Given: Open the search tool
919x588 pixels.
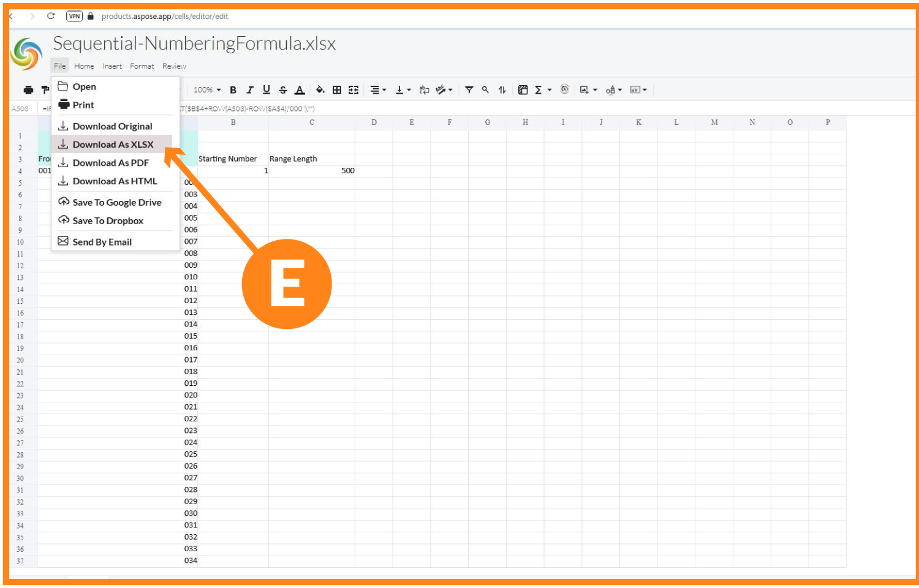Looking at the screenshot, I should 485,89.
